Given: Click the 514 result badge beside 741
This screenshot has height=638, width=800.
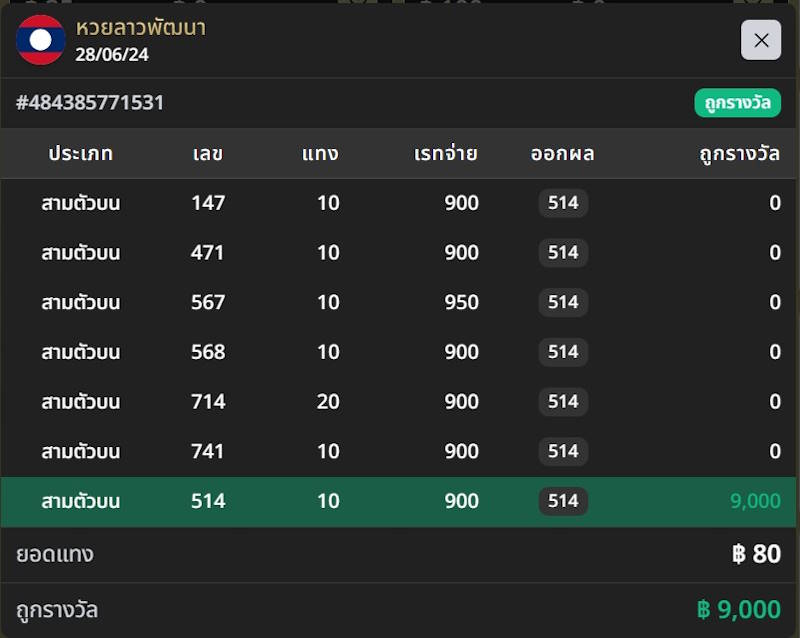Looking at the screenshot, I should tap(563, 451).
